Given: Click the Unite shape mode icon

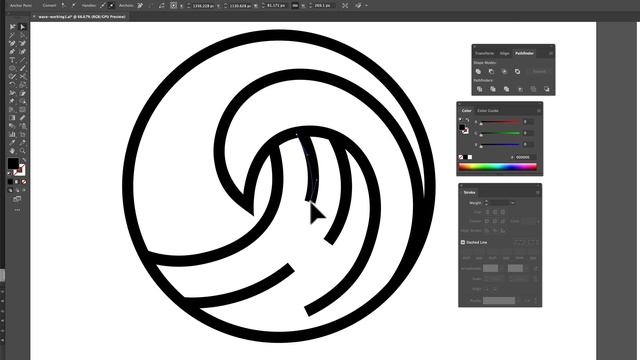Looking at the screenshot, I should (x=478, y=71).
